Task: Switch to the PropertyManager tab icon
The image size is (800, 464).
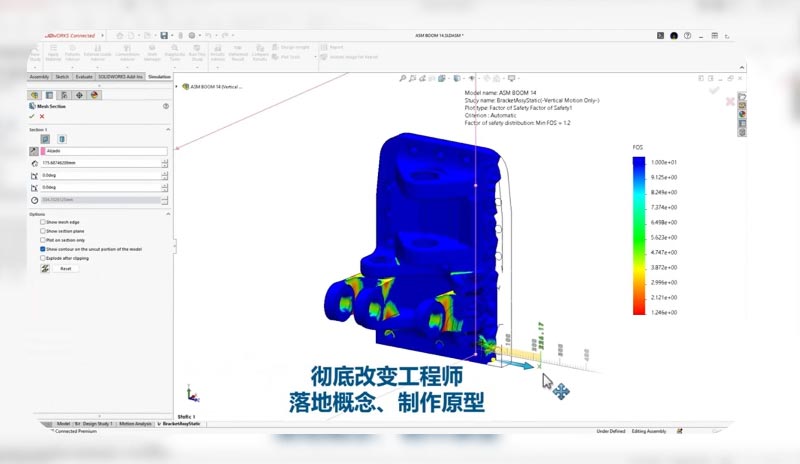Action: pyautogui.click(x=49, y=95)
